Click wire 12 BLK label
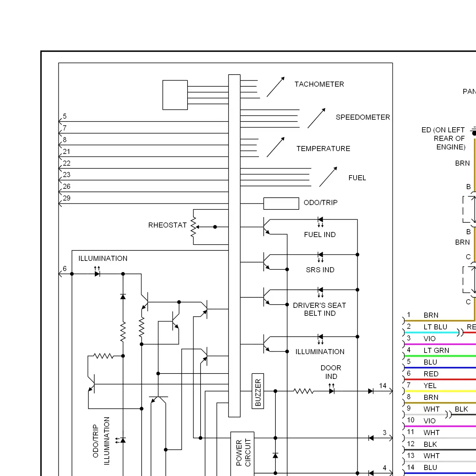476x476 pixels. coord(430,444)
